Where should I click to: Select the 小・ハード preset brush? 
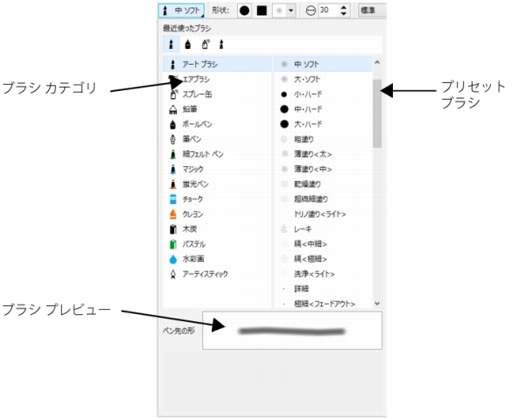tap(306, 94)
